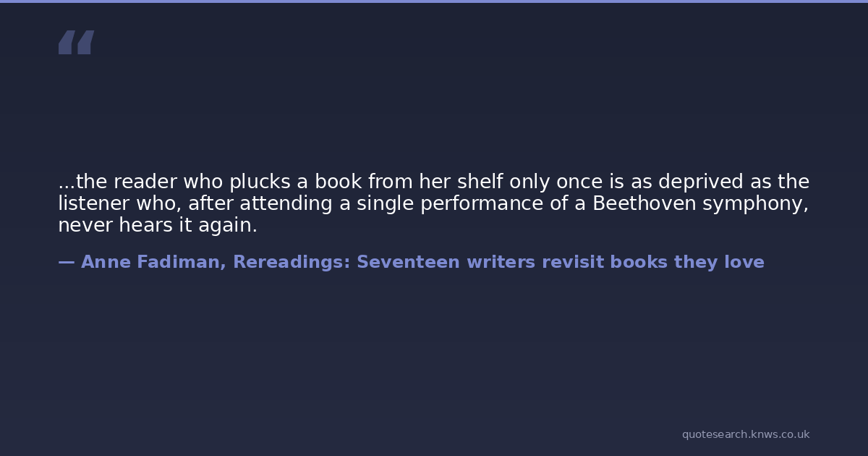Click the word 'single' in the quote
The image size is (868, 456).
pos(383,204)
